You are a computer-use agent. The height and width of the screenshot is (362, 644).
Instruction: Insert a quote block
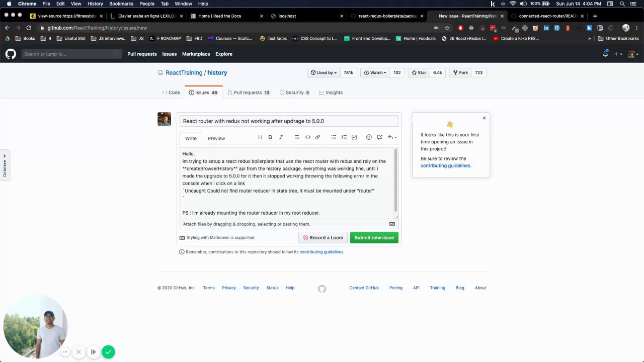(297, 137)
